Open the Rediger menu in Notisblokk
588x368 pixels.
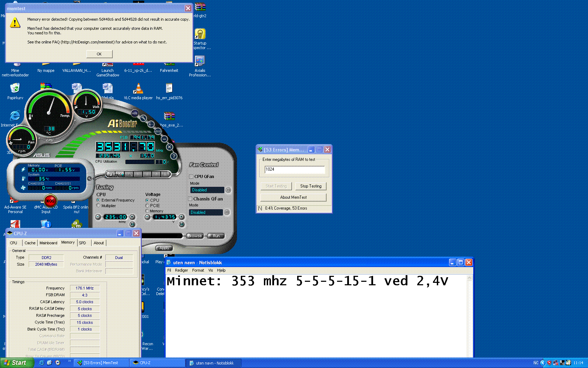coord(181,270)
